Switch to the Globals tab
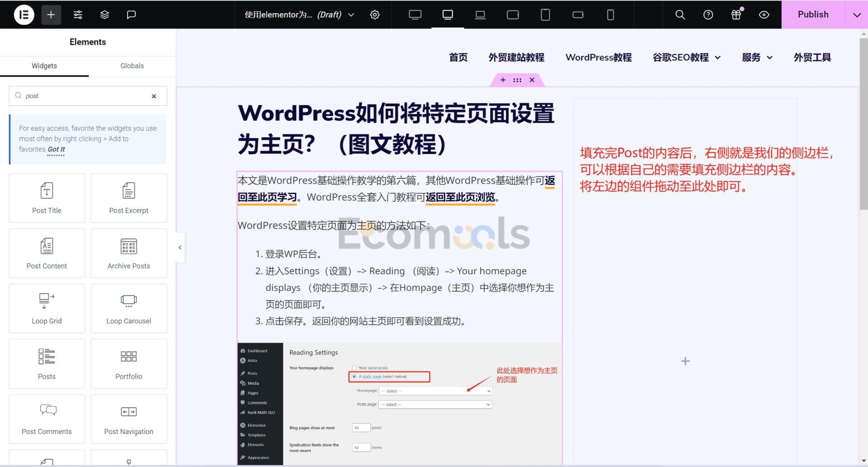The image size is (868, 467). tap(132, 66)
